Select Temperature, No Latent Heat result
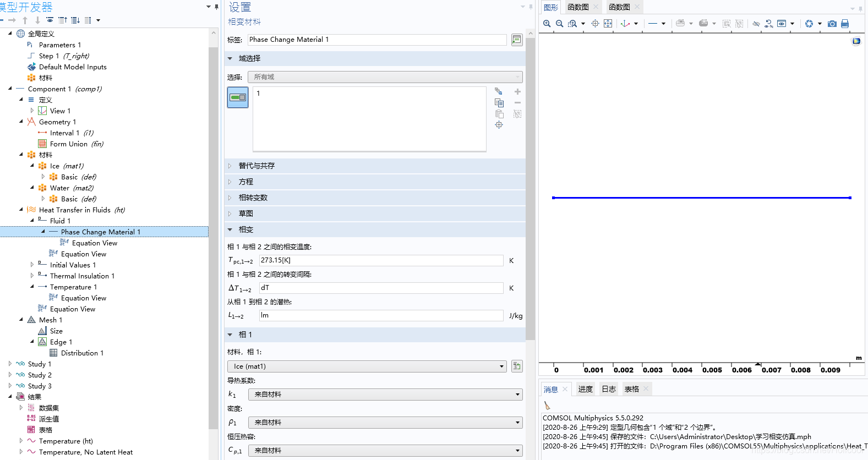 [x=85, y=452]
